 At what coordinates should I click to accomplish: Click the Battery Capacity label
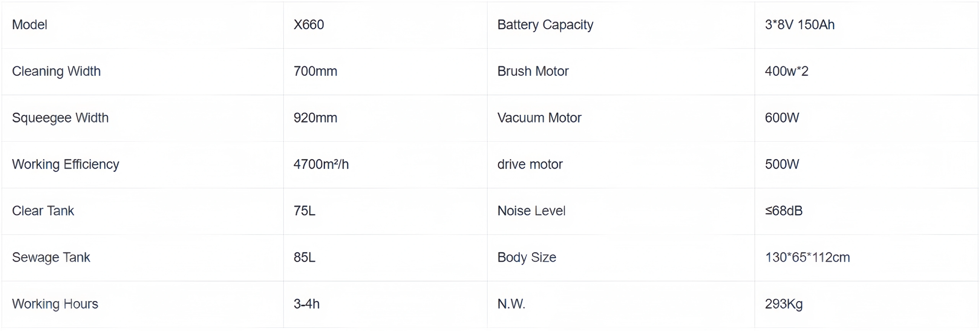(545, 25)
